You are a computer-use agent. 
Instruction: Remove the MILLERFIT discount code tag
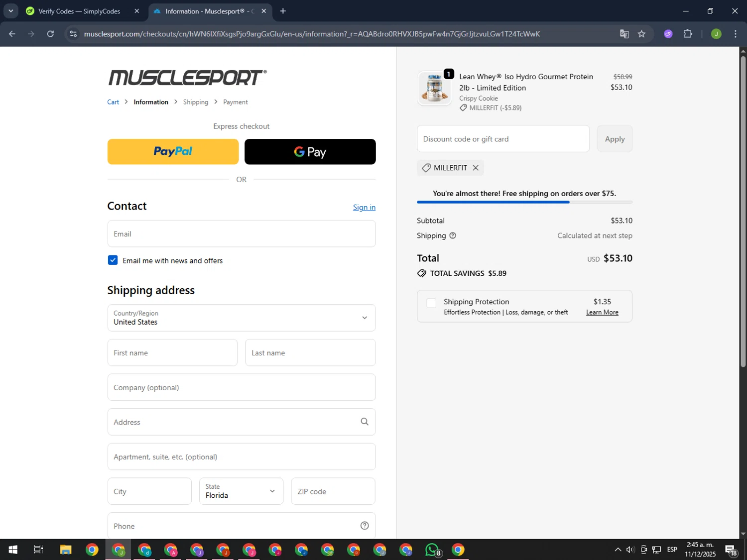point(476,168)
